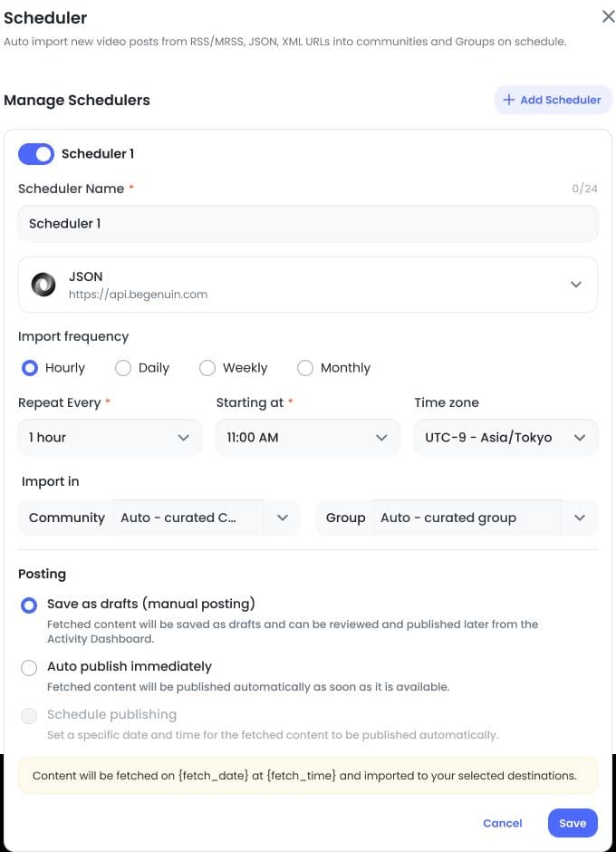
Task: Click the Manage Schedulers heading
Action: click(77, 100)
